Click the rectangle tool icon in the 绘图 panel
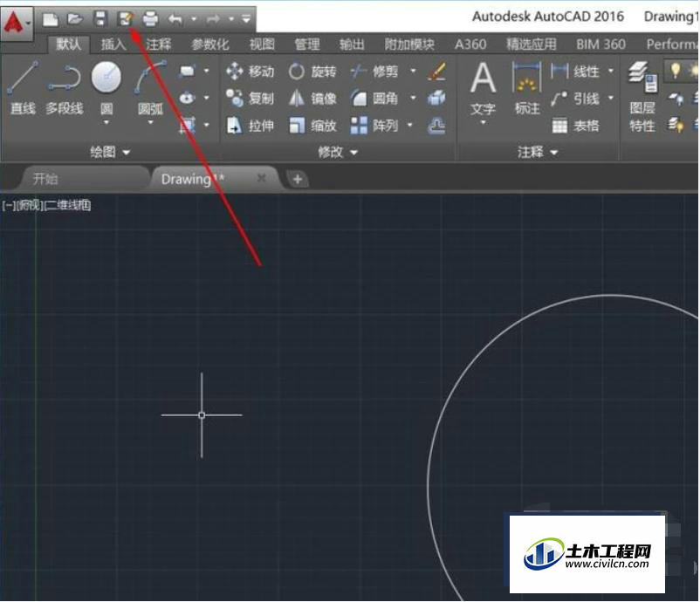 [187, 71]
